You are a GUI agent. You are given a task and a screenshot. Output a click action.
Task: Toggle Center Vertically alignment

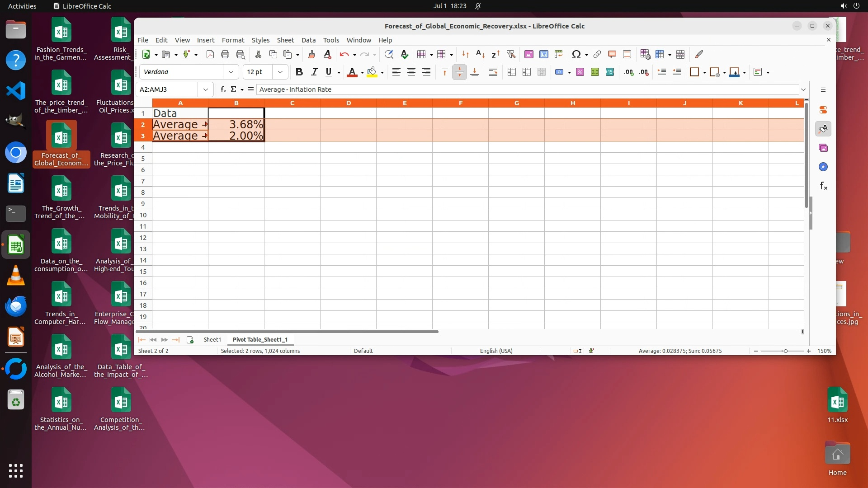[460, 72]
